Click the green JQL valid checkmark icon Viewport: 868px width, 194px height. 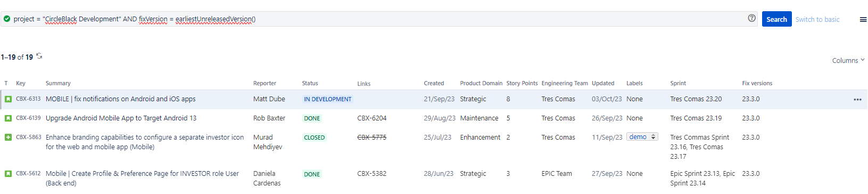click(x=7, y=19)
